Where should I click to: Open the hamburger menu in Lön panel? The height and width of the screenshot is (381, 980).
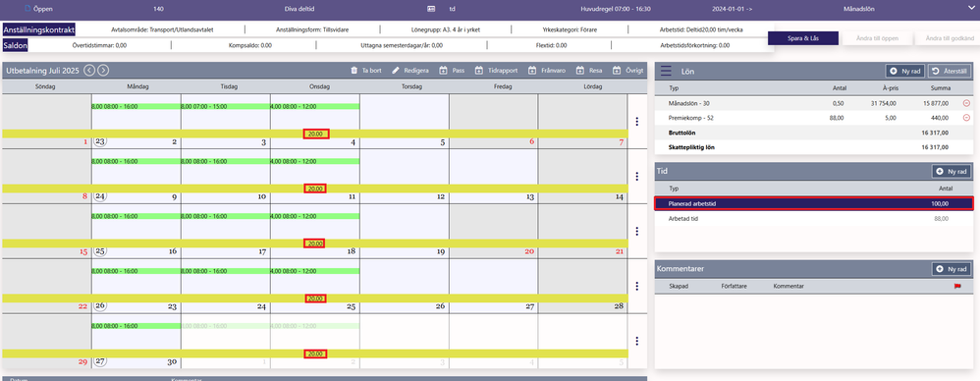tap(666, 72)
